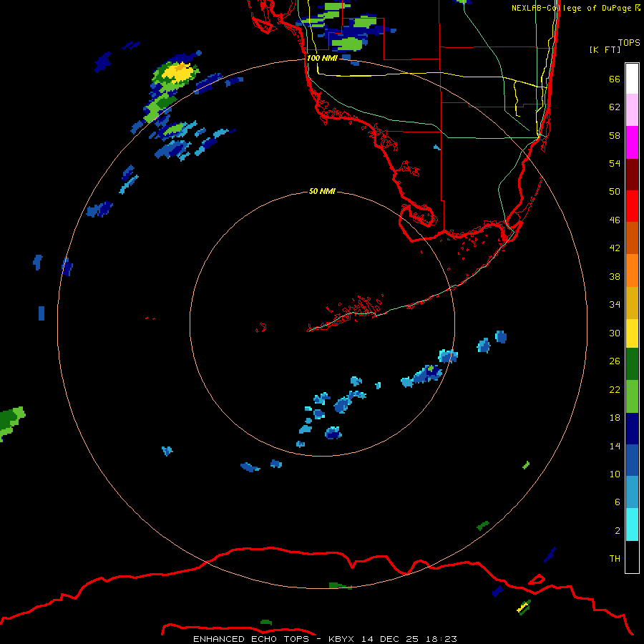Click the legend value 46
644x644 pixels.
coord(615,220)
